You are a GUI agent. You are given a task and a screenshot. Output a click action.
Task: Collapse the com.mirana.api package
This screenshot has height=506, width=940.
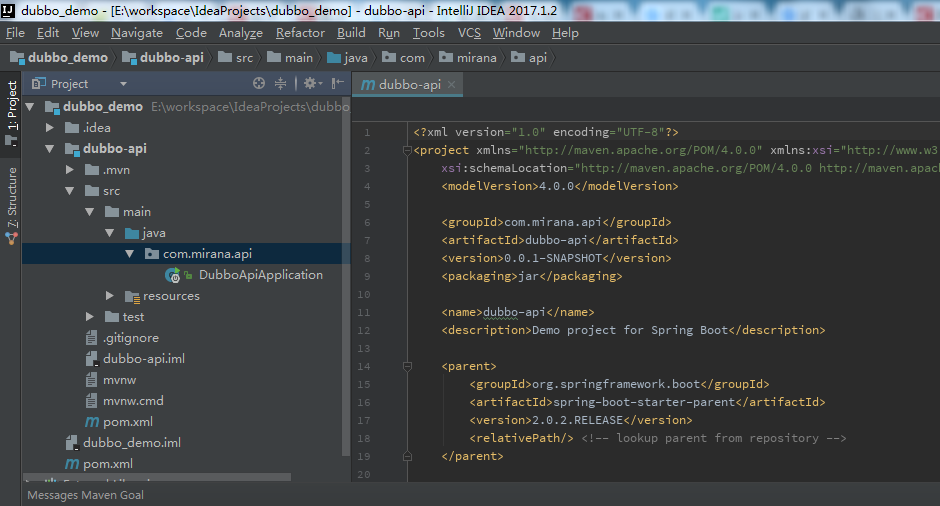click(129, 254)
